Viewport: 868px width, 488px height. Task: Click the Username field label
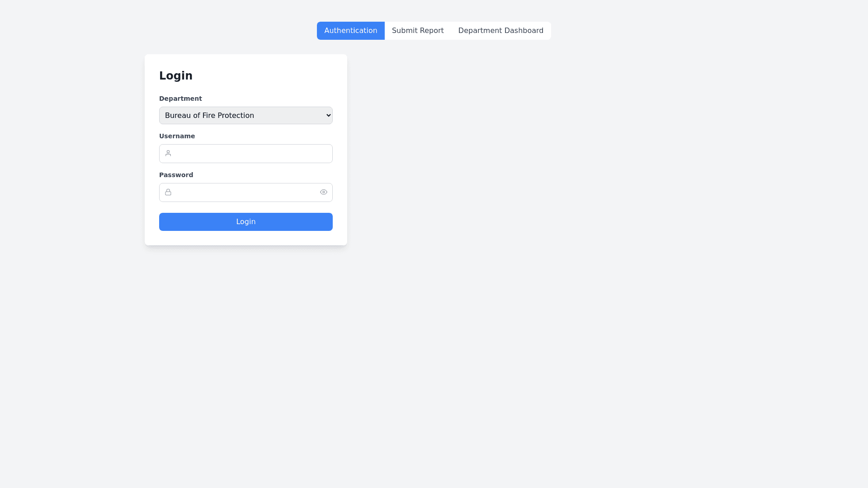pyautogui.click(x=177, y=136)
